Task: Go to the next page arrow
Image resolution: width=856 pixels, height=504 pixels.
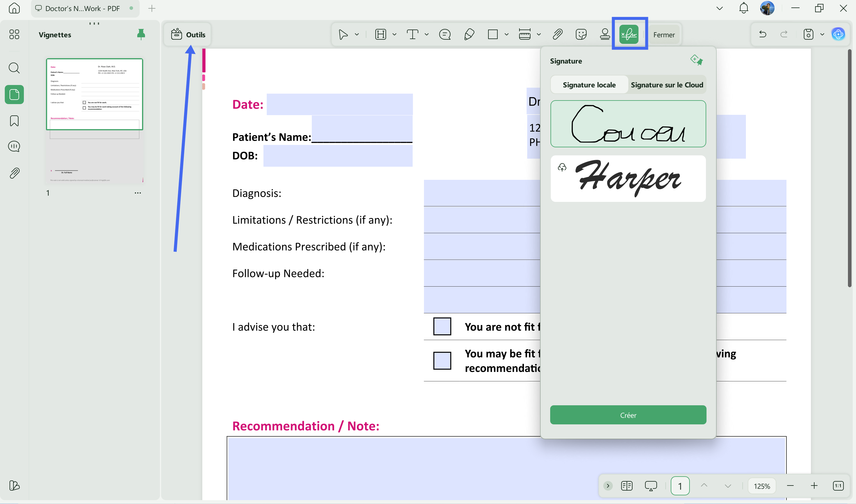Action: coord(728,486)
